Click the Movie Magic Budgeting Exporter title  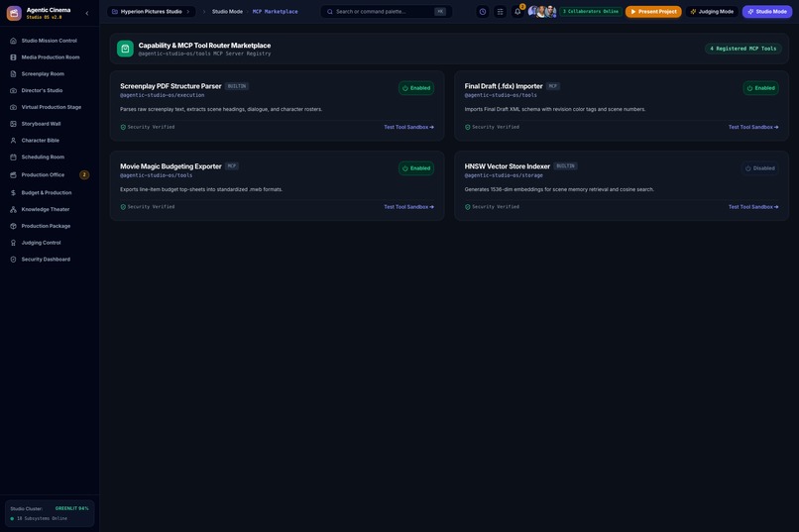tap(171, 166)
